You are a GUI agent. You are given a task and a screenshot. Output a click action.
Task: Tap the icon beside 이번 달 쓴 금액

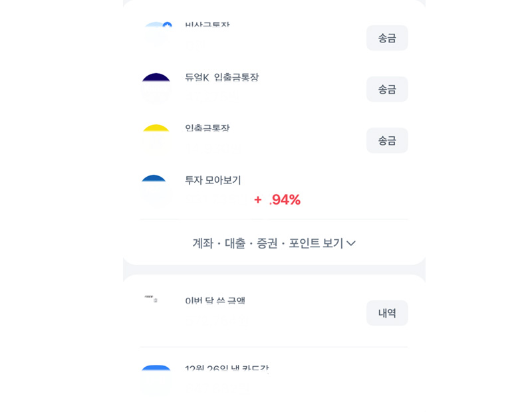pyautogui.click(x=151, y=300)
